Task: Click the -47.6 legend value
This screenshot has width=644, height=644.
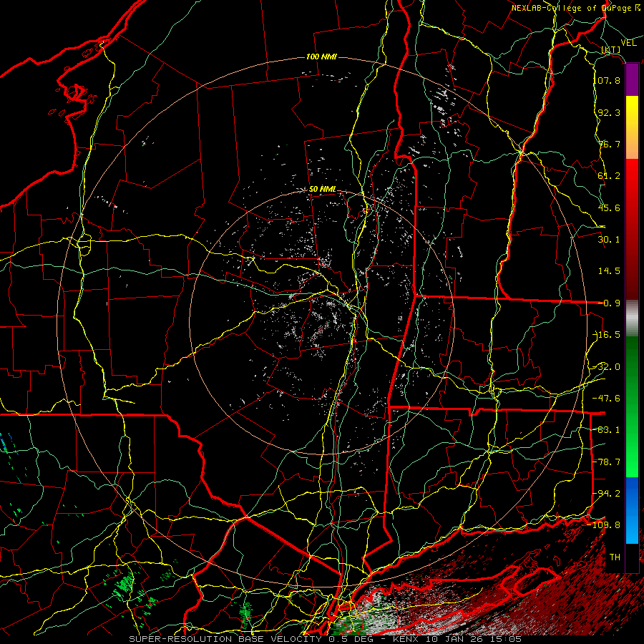Action: click(x=607, y=399)
